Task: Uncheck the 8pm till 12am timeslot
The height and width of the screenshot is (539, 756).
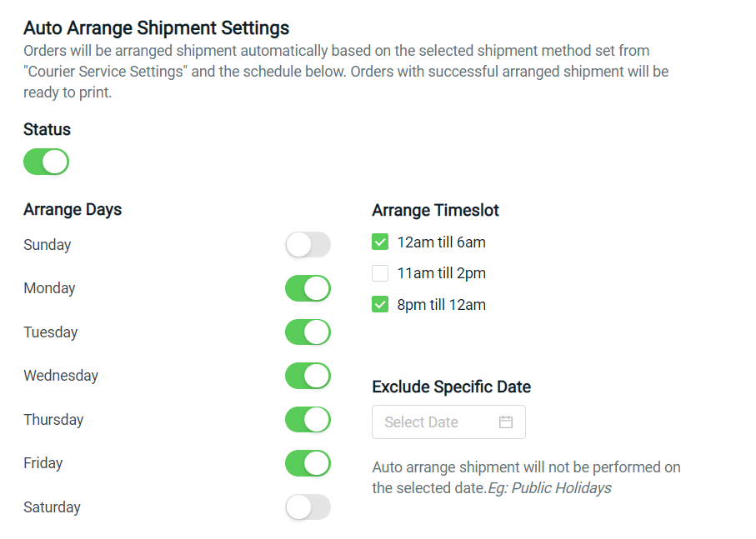Action: click(380, 304)
